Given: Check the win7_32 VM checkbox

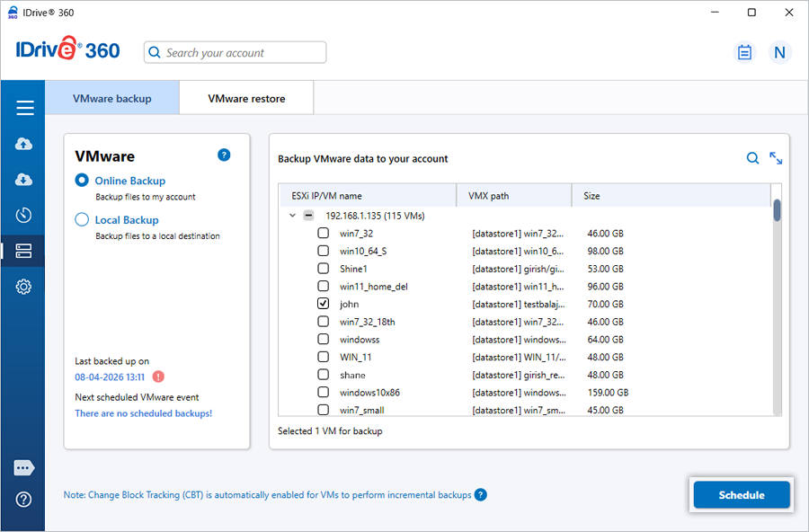Looking at the screenshot, I should [x=323, y=233].
